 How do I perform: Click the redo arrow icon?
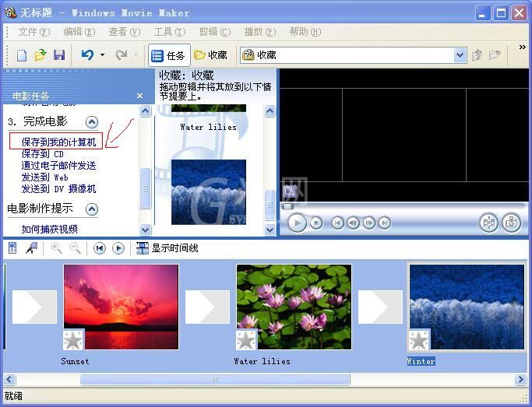tap(122, 54)
